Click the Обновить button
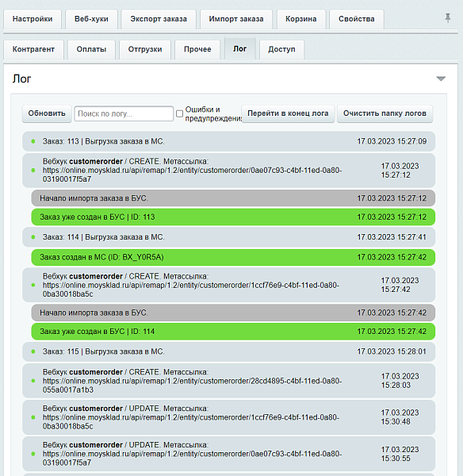This screenshot has height=476, width=463. click(47, 113)
